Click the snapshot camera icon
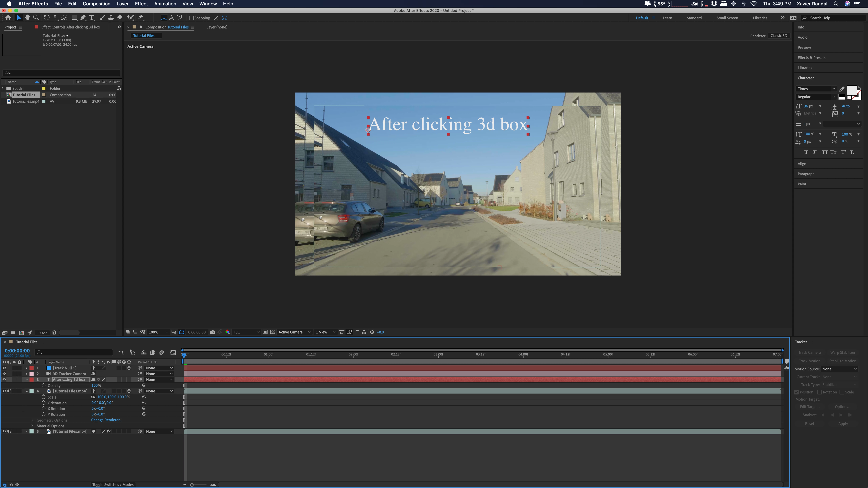This screenshot has width=868, height=488. (212, 332)
